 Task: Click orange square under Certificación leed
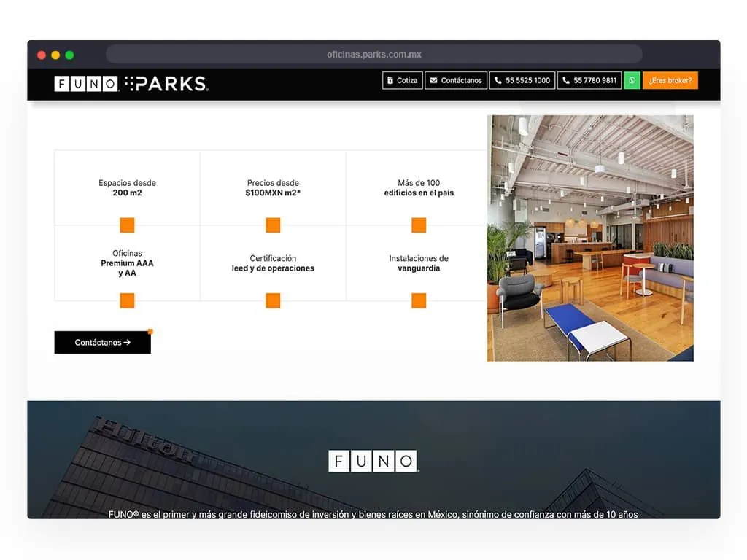(x=273, y=300)
